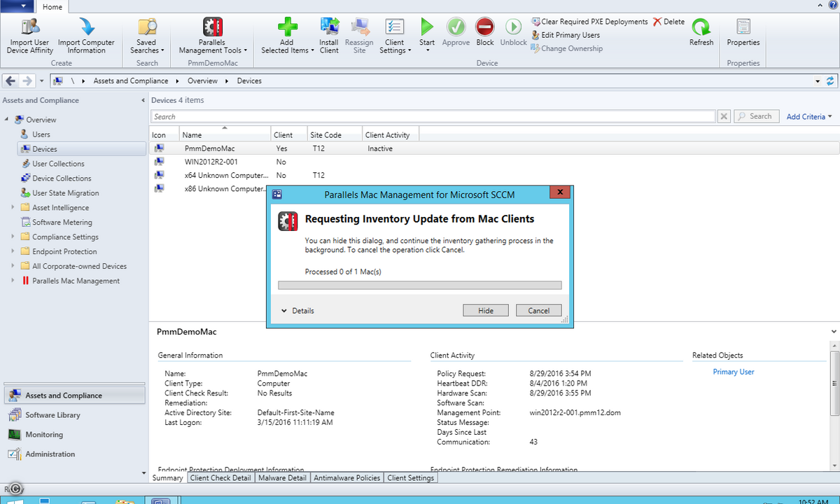Click Clear Required PXE Deployments
Viewport: 840px width, 504px height.
point(590,22)
